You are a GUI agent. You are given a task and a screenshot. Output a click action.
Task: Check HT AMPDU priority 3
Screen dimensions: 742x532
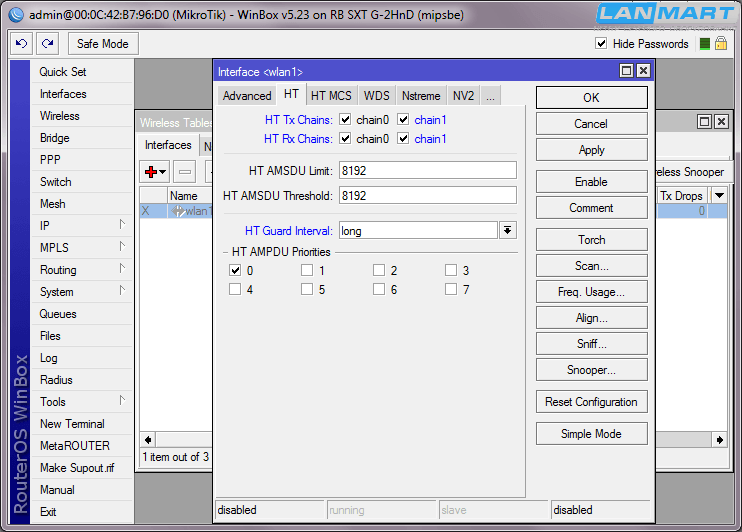click(451, 270)
